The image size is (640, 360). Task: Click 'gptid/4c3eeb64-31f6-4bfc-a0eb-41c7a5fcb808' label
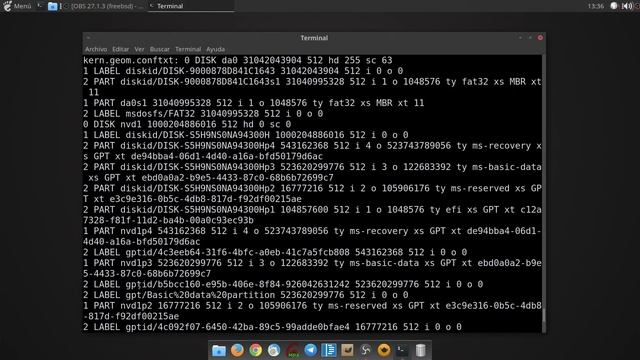pyautogui.click(x=238, y=252)
